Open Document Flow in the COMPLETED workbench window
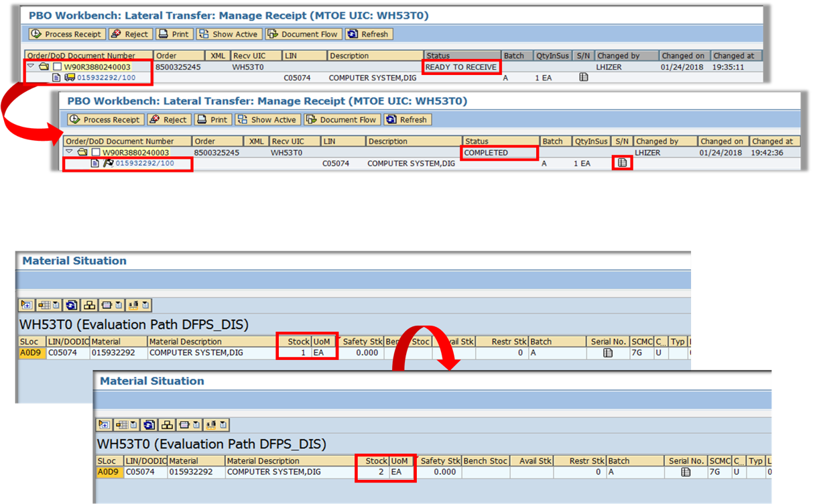This screenshot has width=813, height=504. pos(342,120)
